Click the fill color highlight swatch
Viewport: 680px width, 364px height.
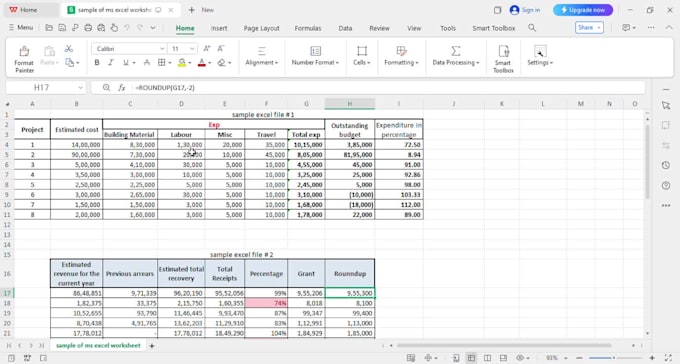pyautogui.click(x=182, y=63)
